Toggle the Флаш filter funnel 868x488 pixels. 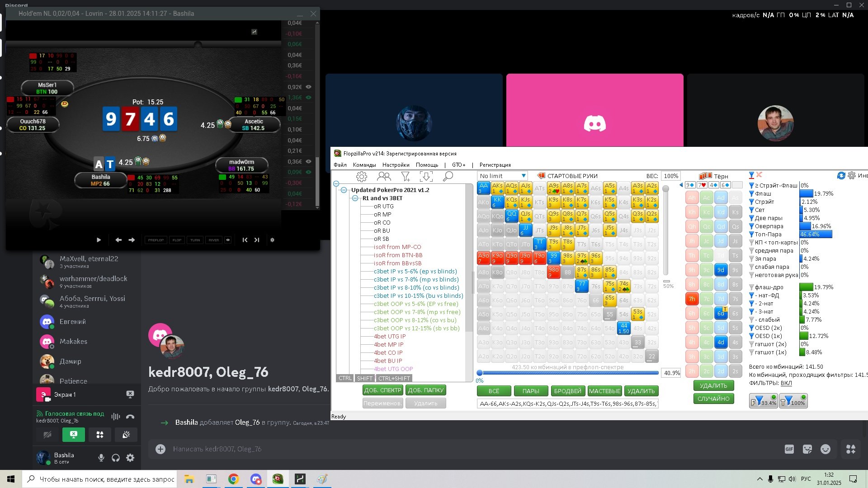pyautogui.click(x=751, y=193)
